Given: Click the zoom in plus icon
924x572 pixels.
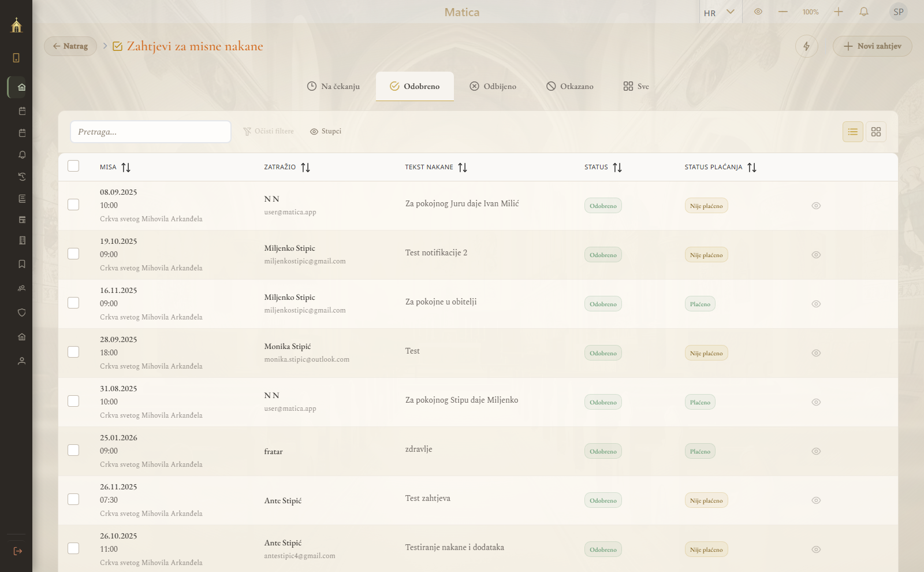Looking at the screenshot, I should pos(839,12).
